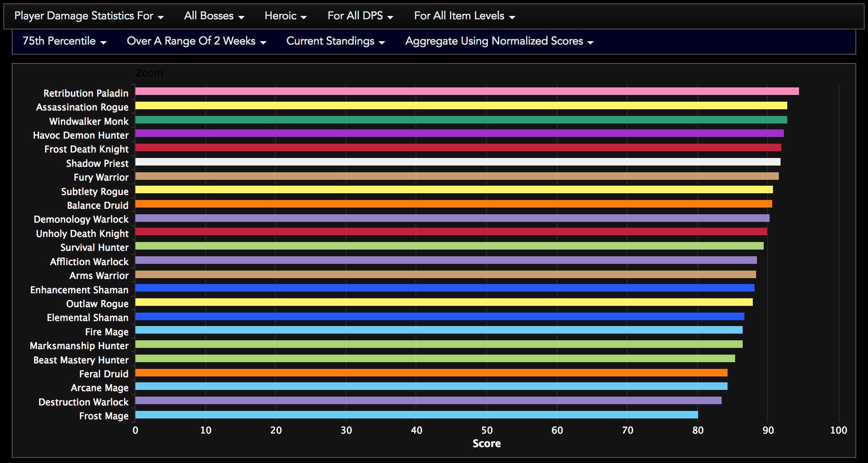The width and height of the screenshot is (868, 463).
Task: Click the Frost Death Knight label
Action: click(86, 149)
